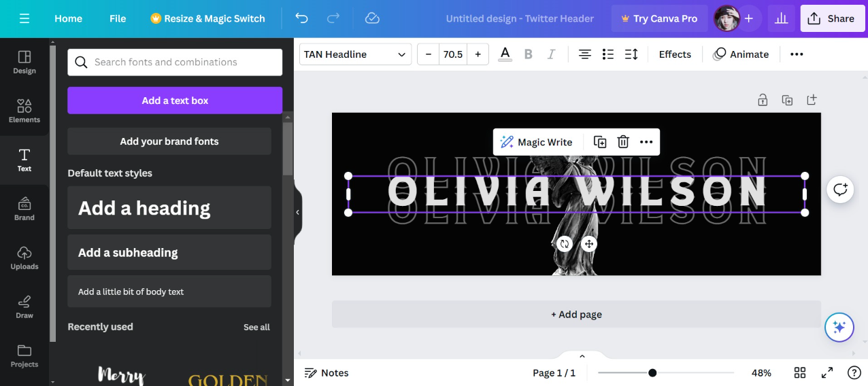Open more toolbar options ellipsis

click(x=797, y=54)
